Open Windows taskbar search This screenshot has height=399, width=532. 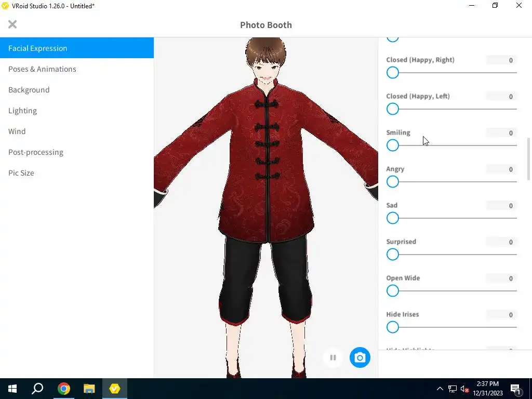coord(37,389)
